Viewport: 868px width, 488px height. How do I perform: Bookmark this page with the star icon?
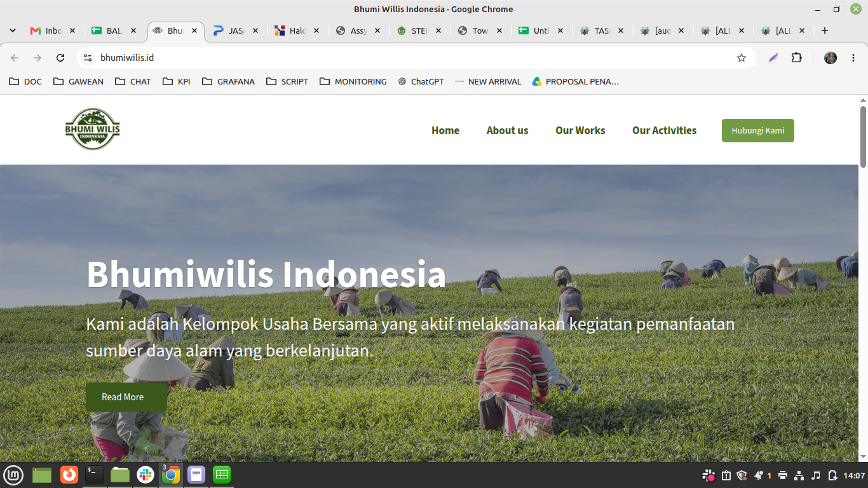click(742, 58)
